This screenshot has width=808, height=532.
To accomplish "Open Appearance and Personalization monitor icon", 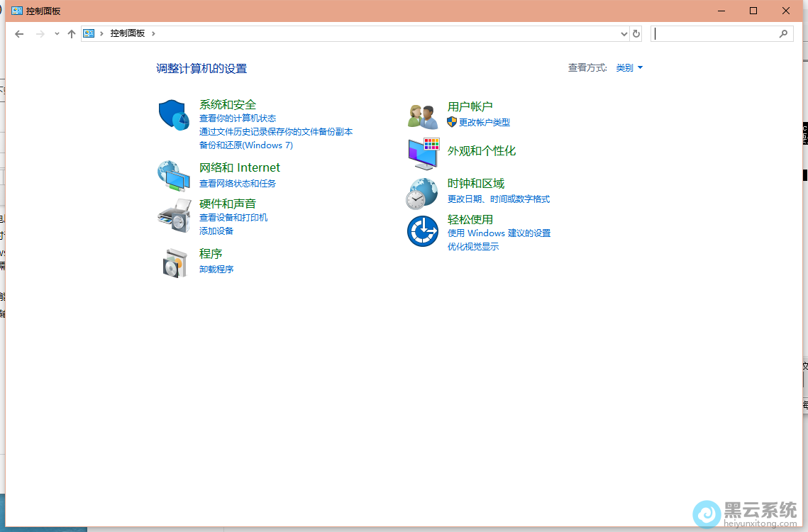I will click(424, 153).
